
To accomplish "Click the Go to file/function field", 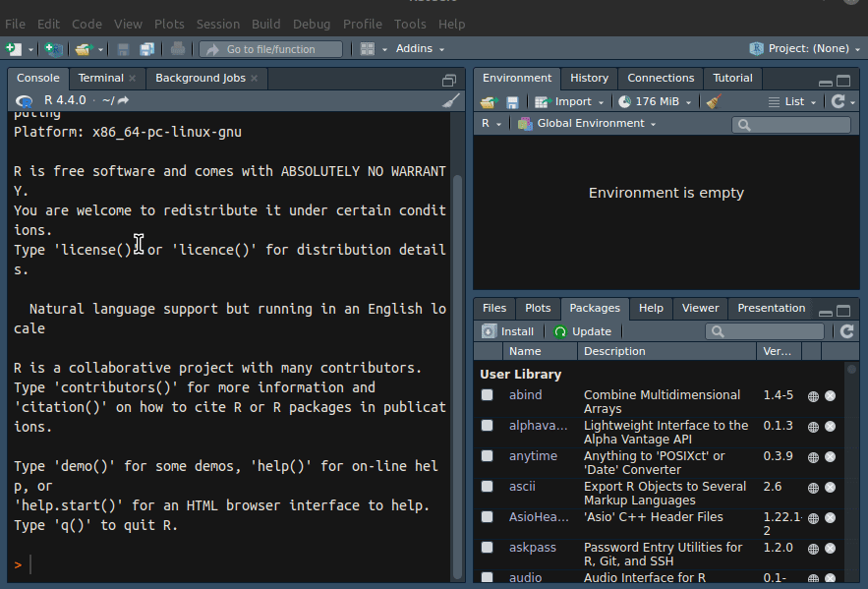I will (x=270, y=49).
